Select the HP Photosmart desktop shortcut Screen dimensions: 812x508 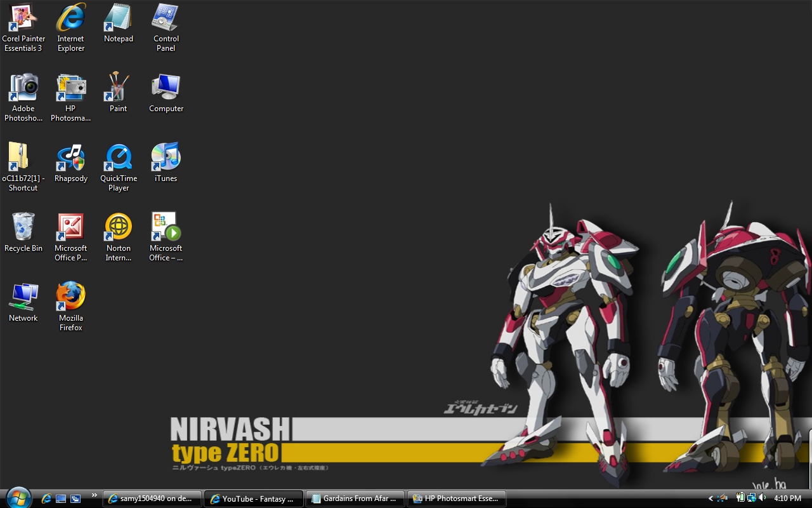point(71,98)
